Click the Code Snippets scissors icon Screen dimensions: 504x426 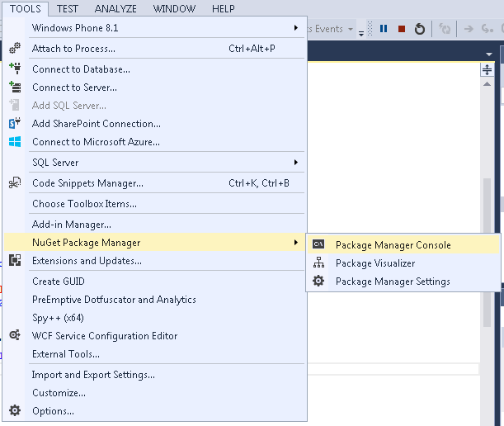15,182
